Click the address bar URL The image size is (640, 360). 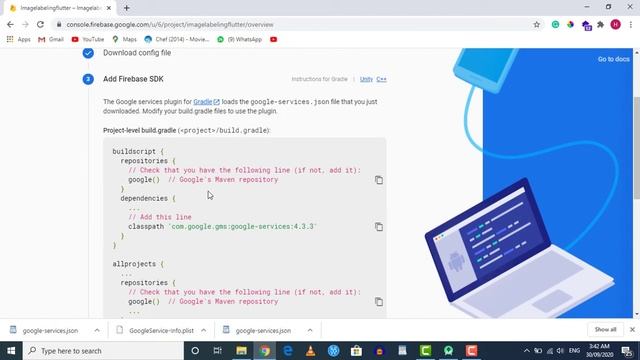pyautogui.click(x=170, y=24)
